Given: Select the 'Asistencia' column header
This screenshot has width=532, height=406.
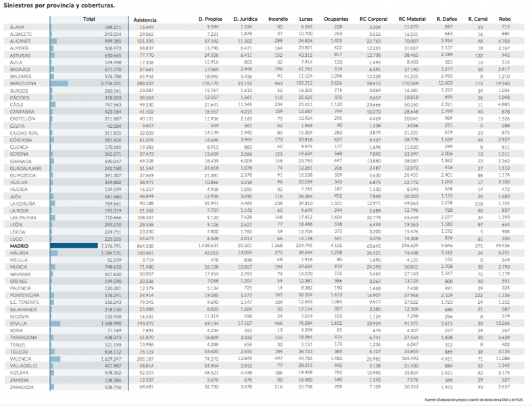Looking at the screenshot, I should point(145,20).
